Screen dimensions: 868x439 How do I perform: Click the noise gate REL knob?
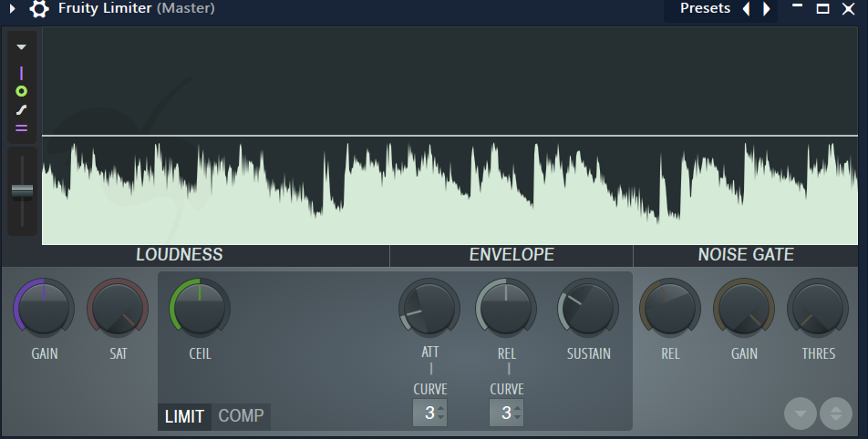coord(670,308)
